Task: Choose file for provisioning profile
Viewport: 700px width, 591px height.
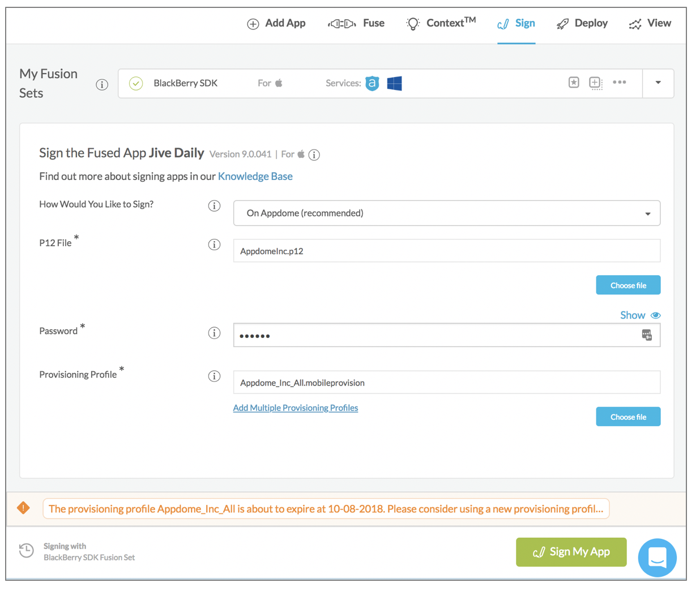Action: [628, 417]
